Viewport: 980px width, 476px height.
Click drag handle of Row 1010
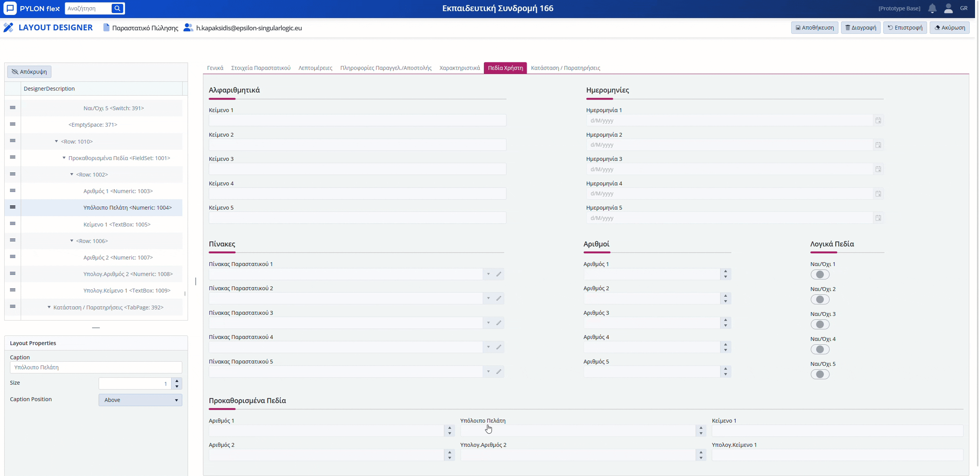[13, 141]
